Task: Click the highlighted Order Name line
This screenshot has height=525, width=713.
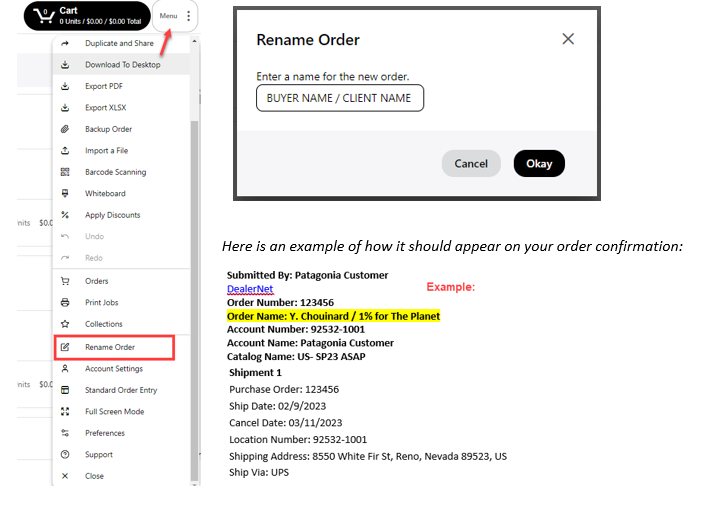Action: point(333,316)
